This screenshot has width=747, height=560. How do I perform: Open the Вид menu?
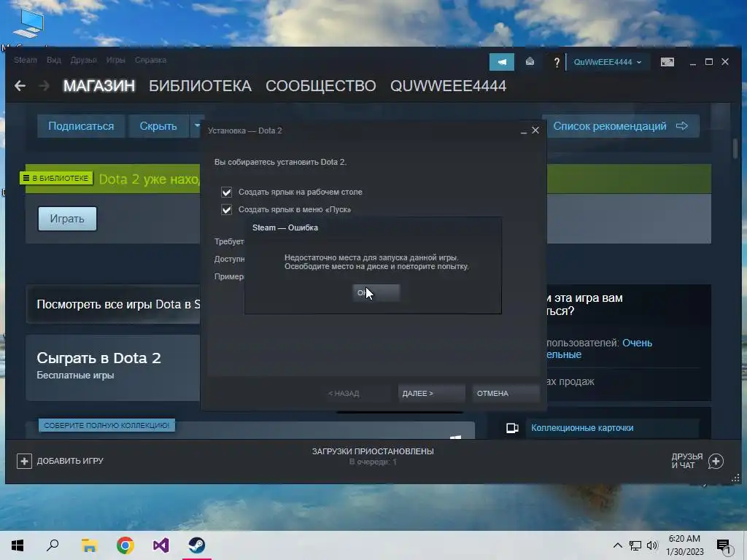pos(54,60)
